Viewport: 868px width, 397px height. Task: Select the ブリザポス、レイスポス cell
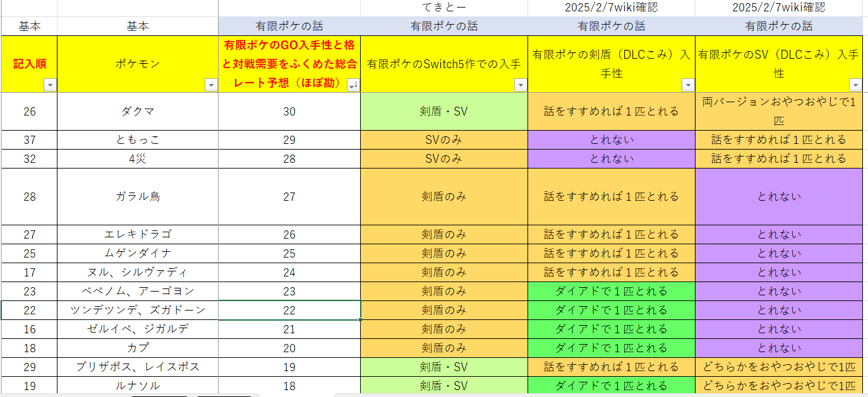[138, 367]
